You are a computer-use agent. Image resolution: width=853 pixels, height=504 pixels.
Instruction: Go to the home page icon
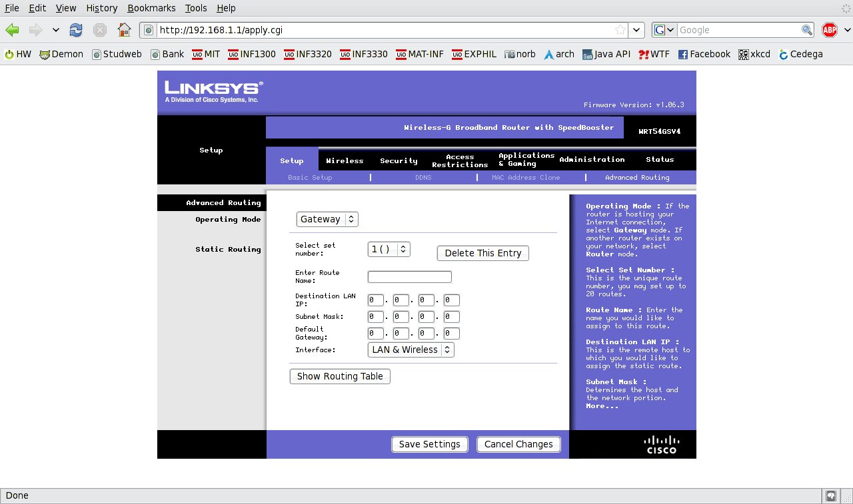coord(124,30)
